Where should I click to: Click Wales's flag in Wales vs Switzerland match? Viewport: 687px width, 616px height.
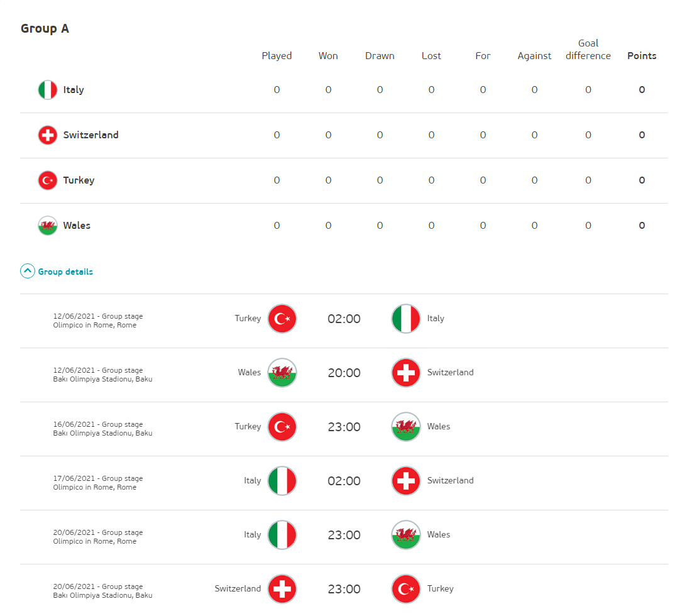click(282, 373)
